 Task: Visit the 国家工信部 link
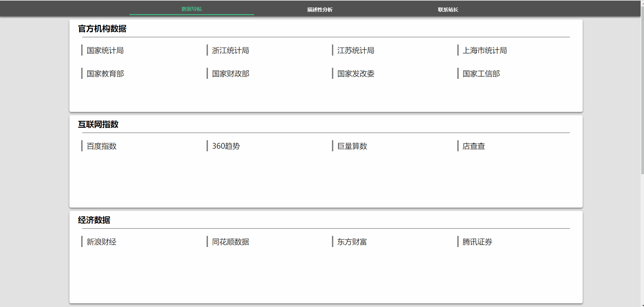click(x=481, y=74)
